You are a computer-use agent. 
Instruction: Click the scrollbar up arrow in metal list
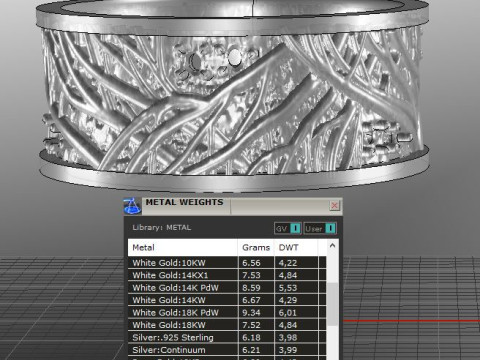click(x=332, y=246)
